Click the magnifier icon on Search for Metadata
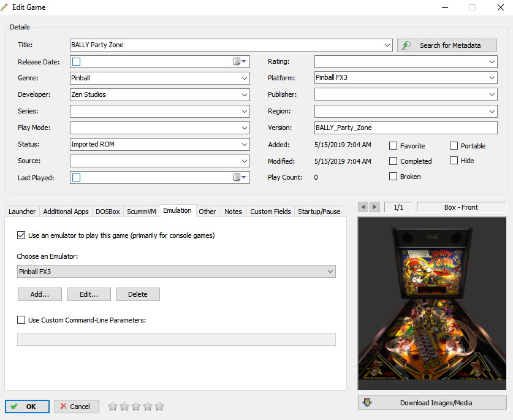The height and width of the screenshot is (420, 513). (406, 45)
